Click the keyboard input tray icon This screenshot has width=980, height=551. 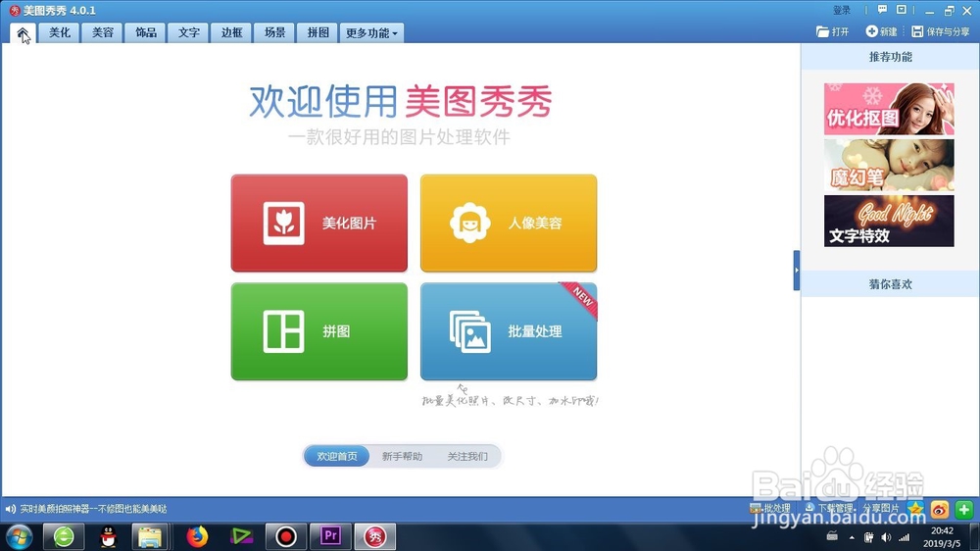click(x=832, y=536)
